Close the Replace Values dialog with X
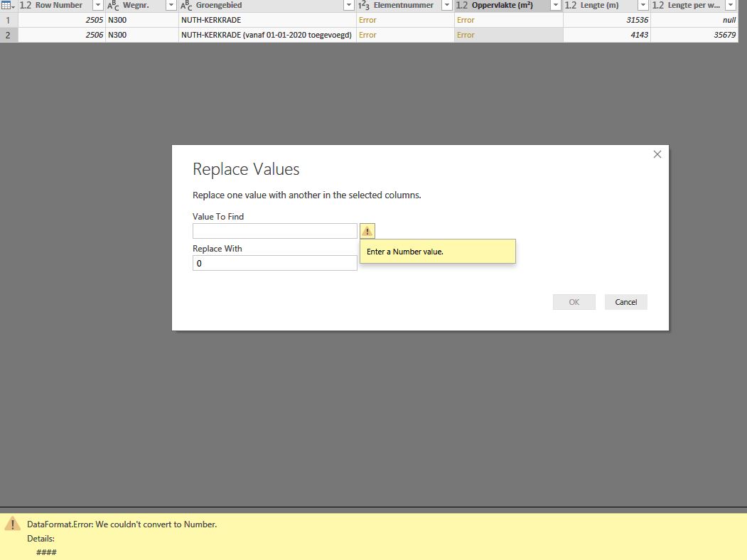The image size is (747, 560). 657,154
